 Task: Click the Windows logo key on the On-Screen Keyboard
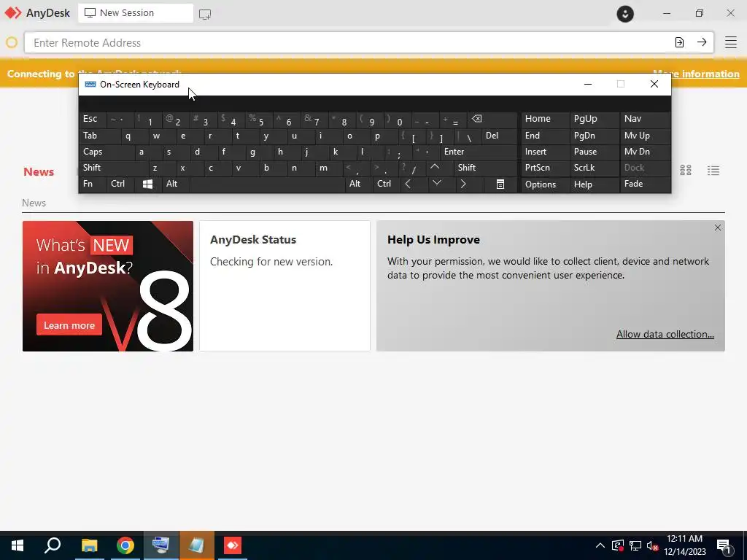point(147,184)
